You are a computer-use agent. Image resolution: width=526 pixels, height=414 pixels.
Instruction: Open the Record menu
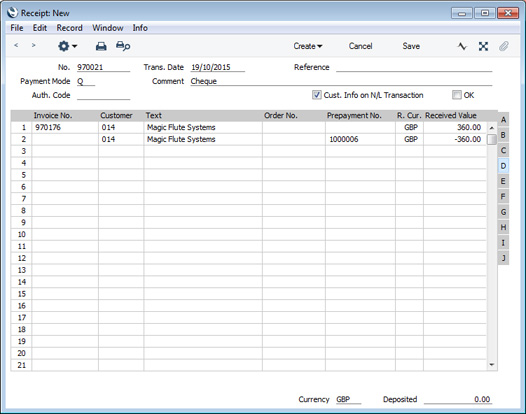[69, 28]
